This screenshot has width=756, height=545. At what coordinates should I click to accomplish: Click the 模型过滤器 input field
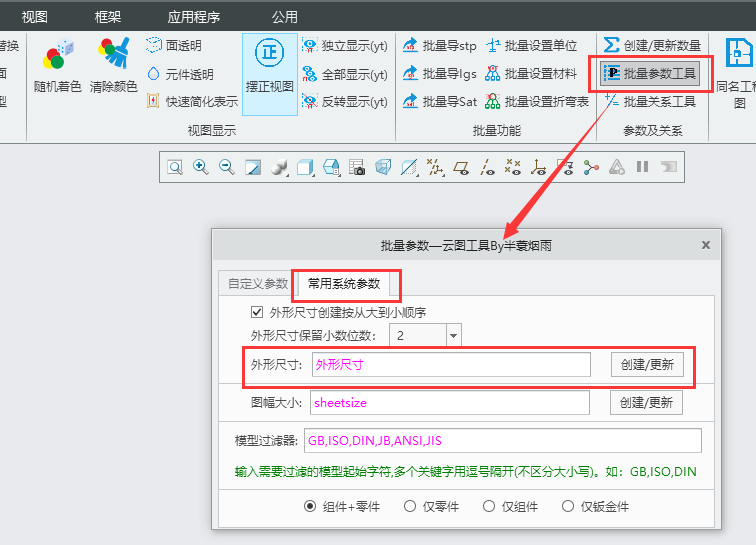[503, 440]
